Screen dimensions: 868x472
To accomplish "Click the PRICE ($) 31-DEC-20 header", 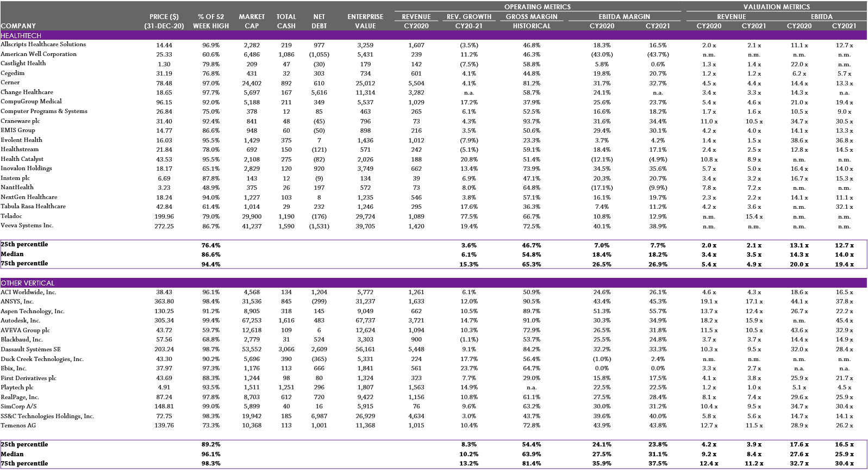I will tap(164, 21).
